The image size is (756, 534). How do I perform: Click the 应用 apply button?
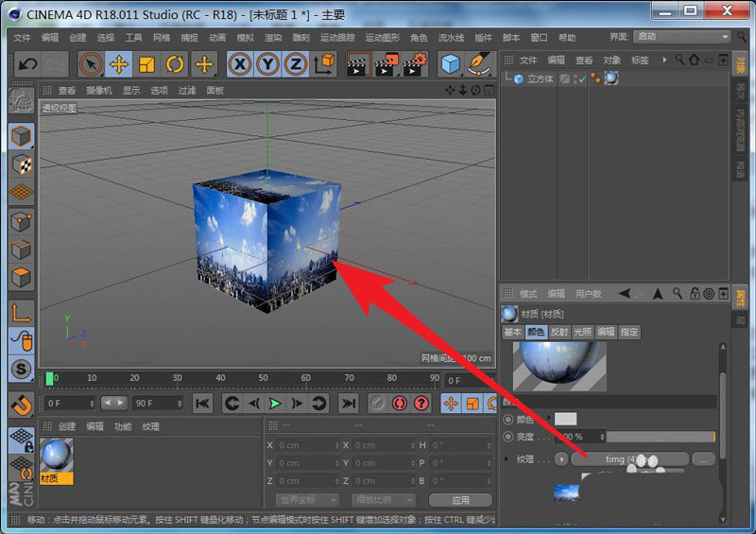[x=460, y=500]
